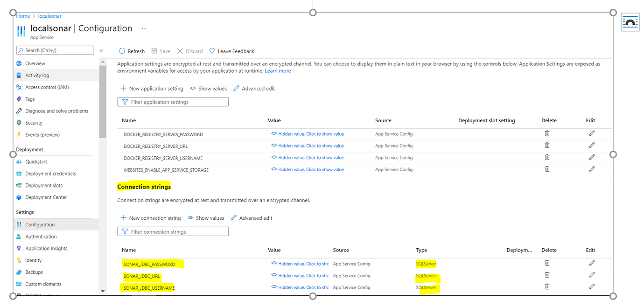This screenshot has width=644, height=307.
Task: Collapse the left sidebar with double chevron
Action: tap(101, 50)
